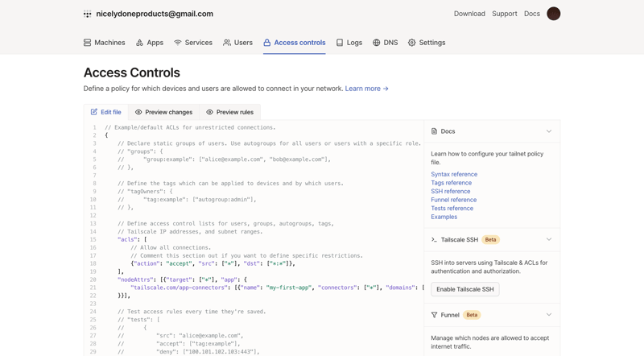This screenshot has width=644, height=356.
Task: Open the user avatar menu
Action: [553, 14]
